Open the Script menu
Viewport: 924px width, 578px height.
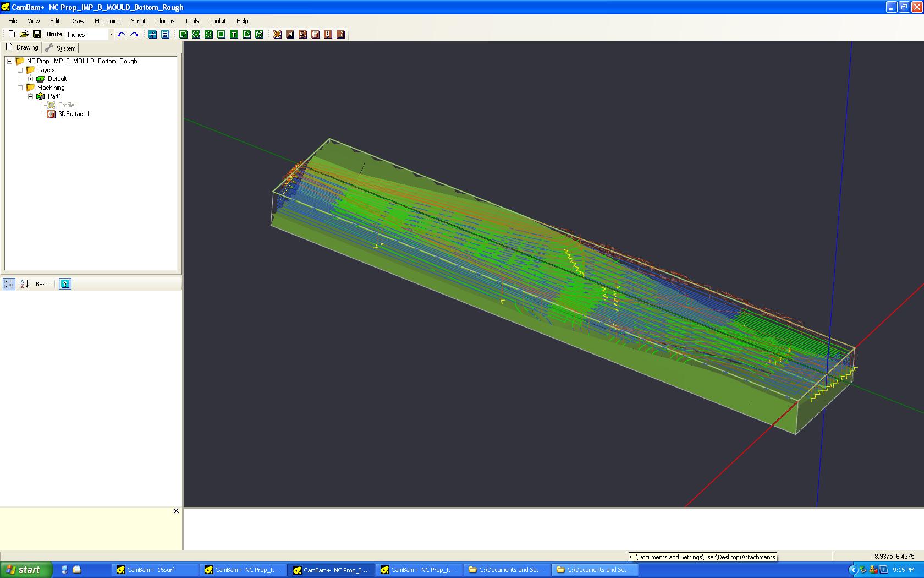138,21
